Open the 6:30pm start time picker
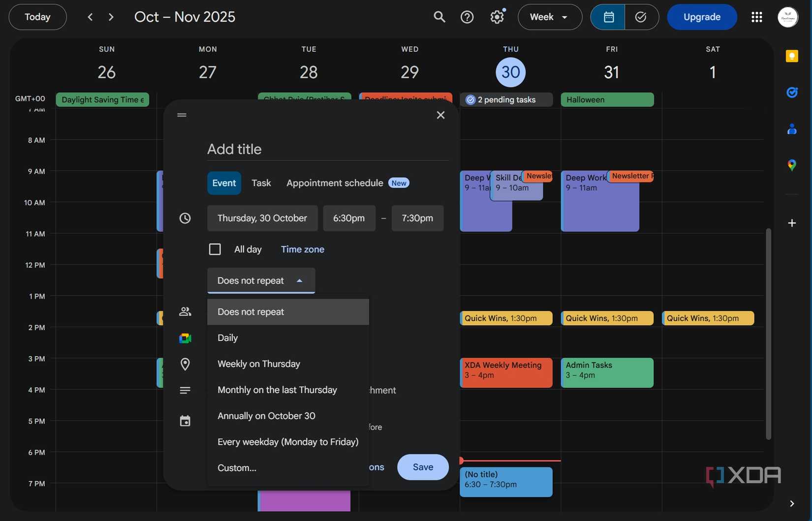The width and height of the screenshot is (812, 521). click(x=349, y=218)
